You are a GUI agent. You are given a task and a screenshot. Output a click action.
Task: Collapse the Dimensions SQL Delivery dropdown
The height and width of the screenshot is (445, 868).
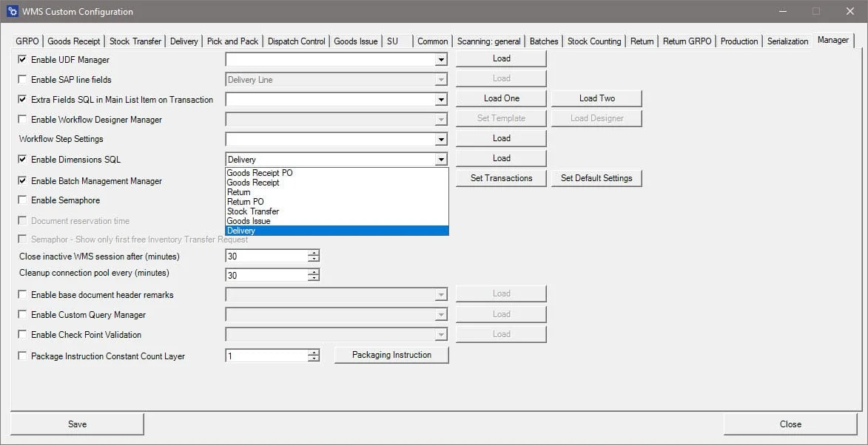pos(440,160)
